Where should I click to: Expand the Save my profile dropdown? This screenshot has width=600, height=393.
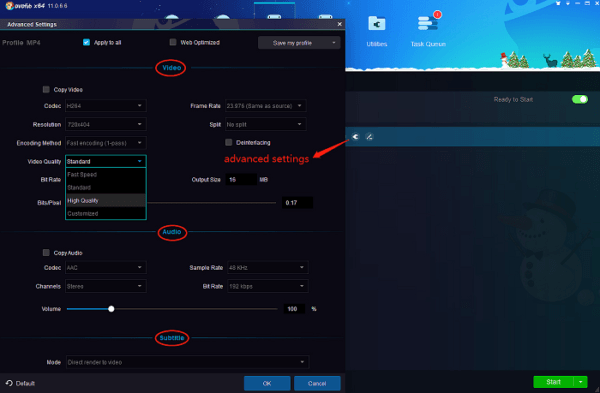[299, 43]
